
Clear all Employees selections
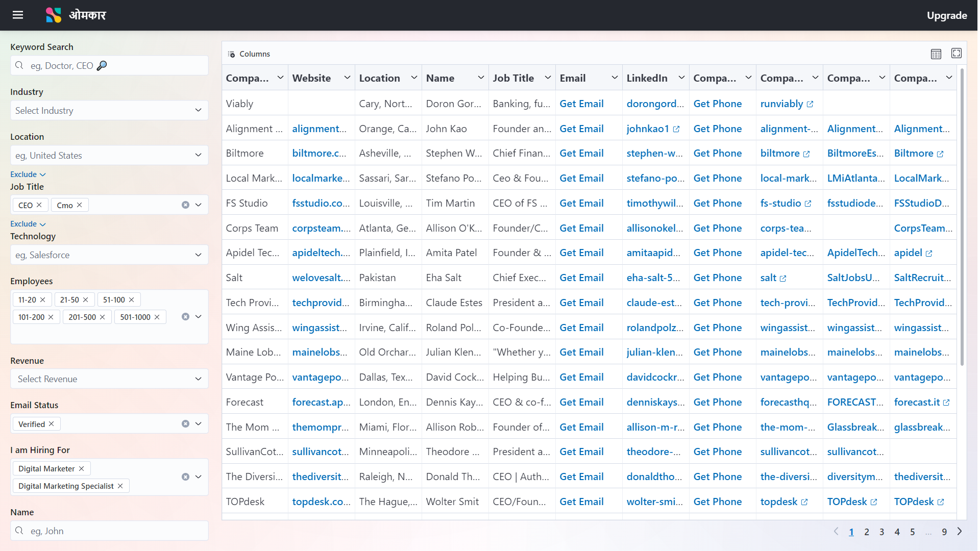pyautogui.click(x=185, y=317)
